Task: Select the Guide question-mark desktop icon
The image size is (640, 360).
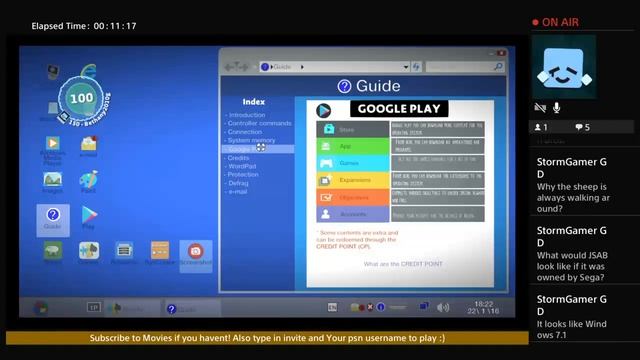Action: click(x=53, y=220)
